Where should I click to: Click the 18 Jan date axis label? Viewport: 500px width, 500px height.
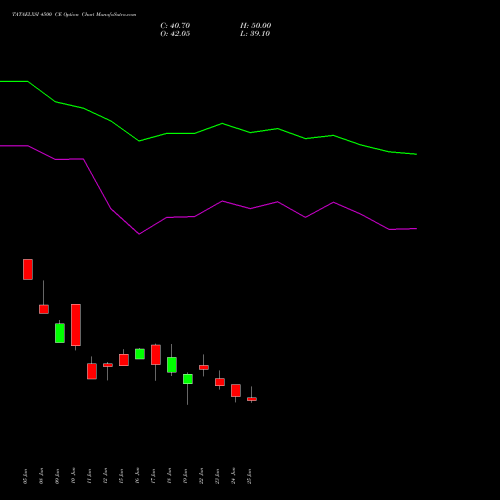tap(170, 476)
